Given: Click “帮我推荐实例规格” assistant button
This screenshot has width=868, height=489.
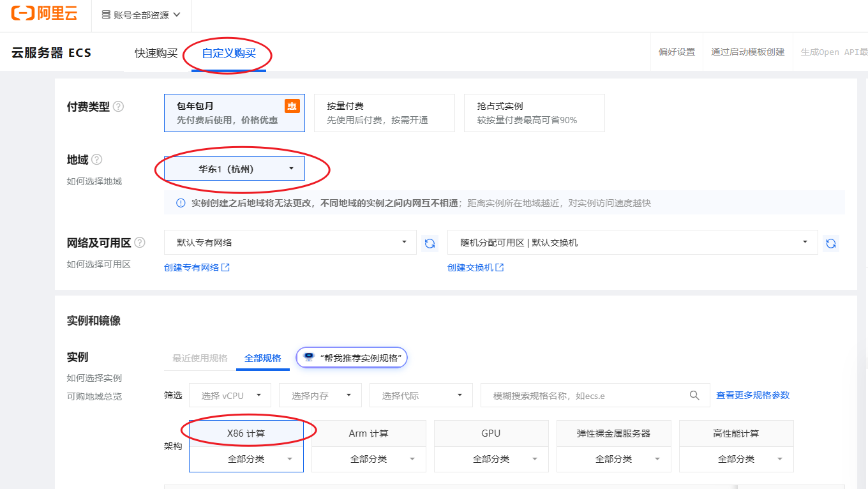Looking at the screenshot, I should coord(352,357).
